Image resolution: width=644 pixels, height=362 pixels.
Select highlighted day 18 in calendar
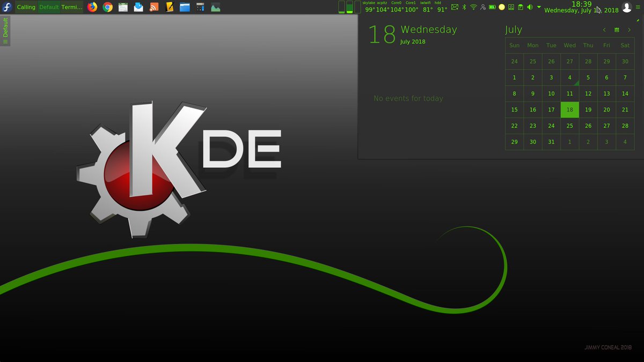coord(570,109)
